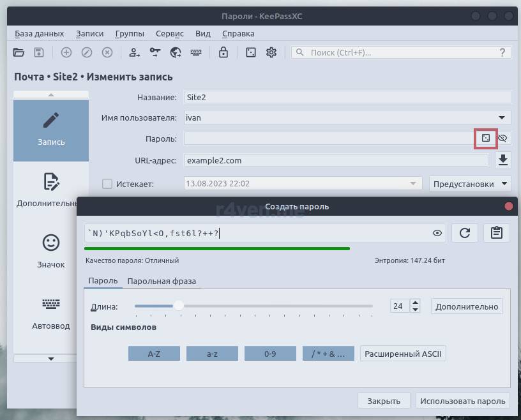Toggle password visibility eye in entry form

click(502, 138)
